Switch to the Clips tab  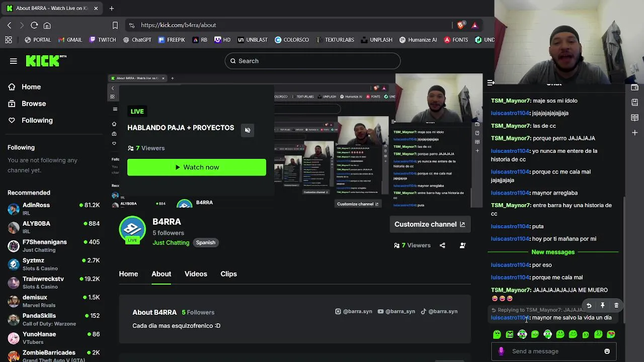pyautogui.click(x=228, y=274)
